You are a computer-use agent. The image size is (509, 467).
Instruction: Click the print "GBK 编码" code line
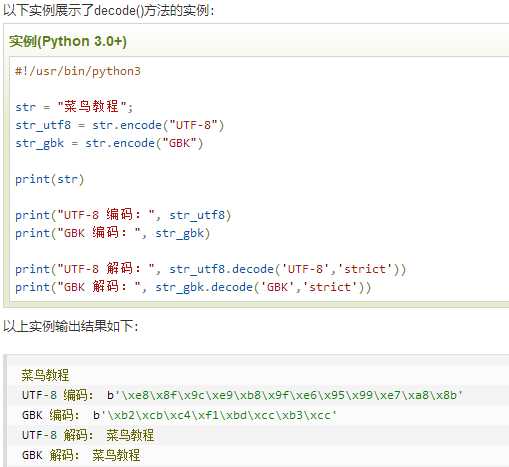click(x=113, y=233)
